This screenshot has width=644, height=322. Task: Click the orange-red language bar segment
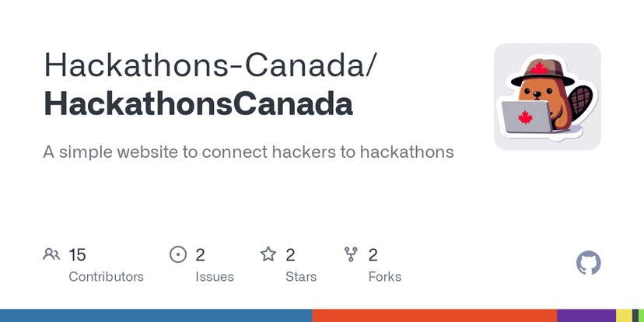coord(434,316)
